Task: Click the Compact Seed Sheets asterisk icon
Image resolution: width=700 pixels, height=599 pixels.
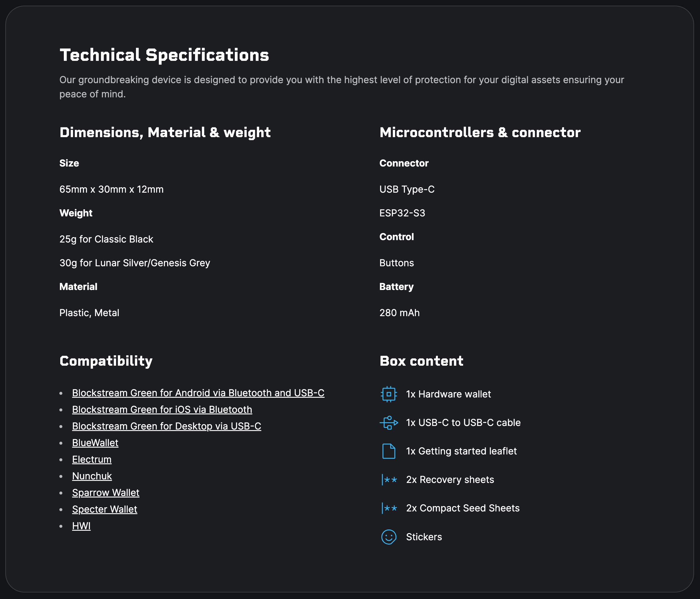Action: 389,508
